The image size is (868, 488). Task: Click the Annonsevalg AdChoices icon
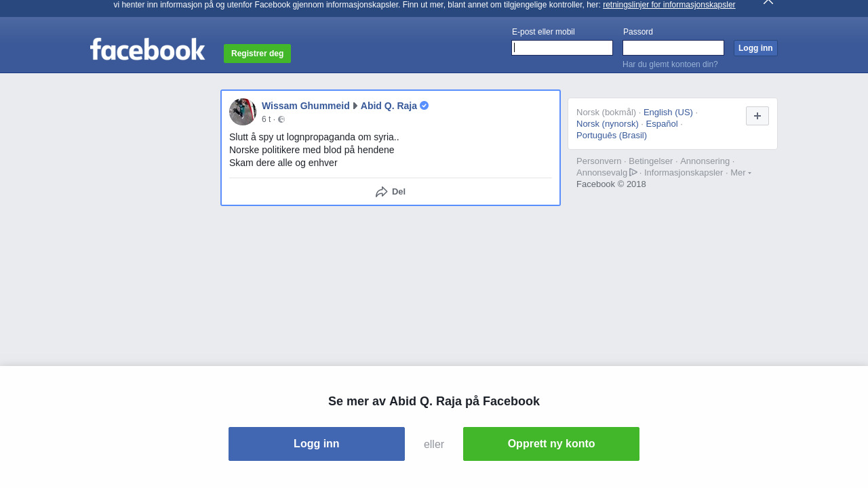pos(633,172)
